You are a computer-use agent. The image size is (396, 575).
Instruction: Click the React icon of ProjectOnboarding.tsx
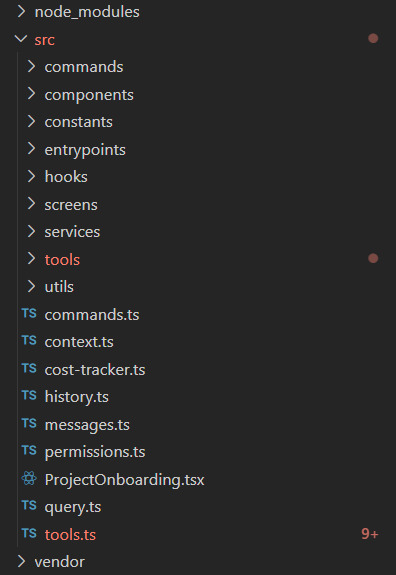click(x=29, y=479)
